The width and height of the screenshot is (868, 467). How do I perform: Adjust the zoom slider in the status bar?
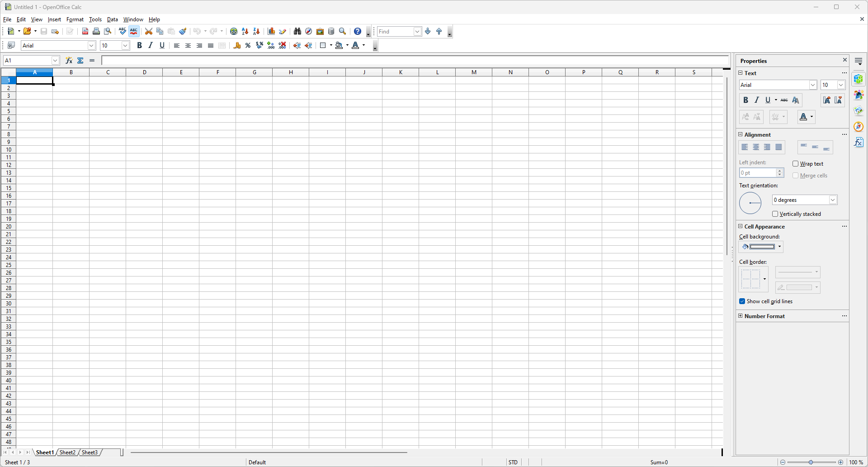pyautogui.click(x=811, y=462)
